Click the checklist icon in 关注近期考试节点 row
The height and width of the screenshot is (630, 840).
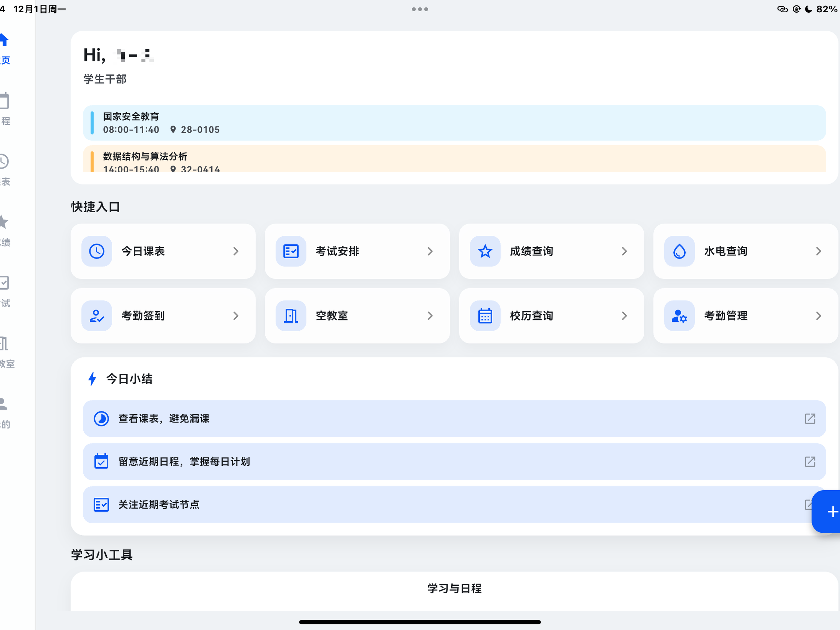(x=101, y=504)
